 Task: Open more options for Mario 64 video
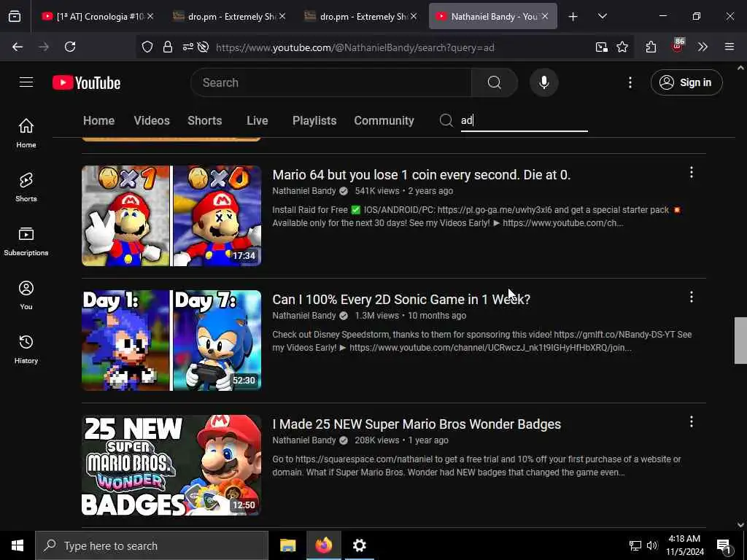coord(692,172)
